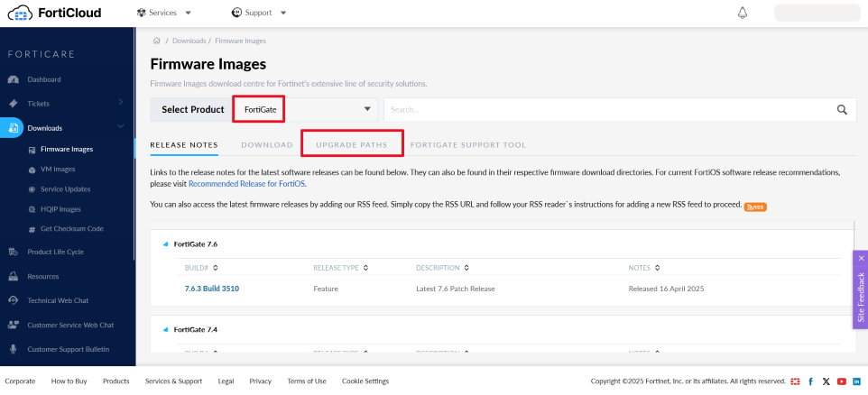Image resolution: width=868 pixels, height=395 pixels.
Task: Close the Site Feedback tab
Action: pos(861,259)
